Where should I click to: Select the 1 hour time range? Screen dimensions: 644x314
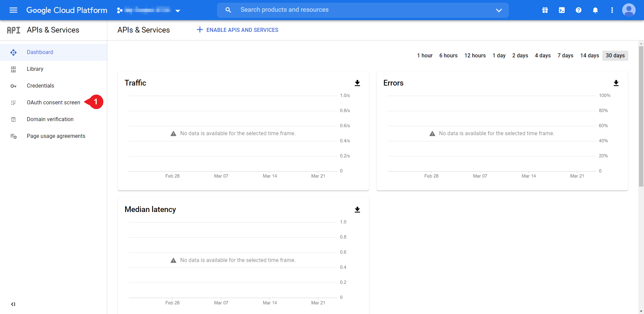(x=424, y=55)
